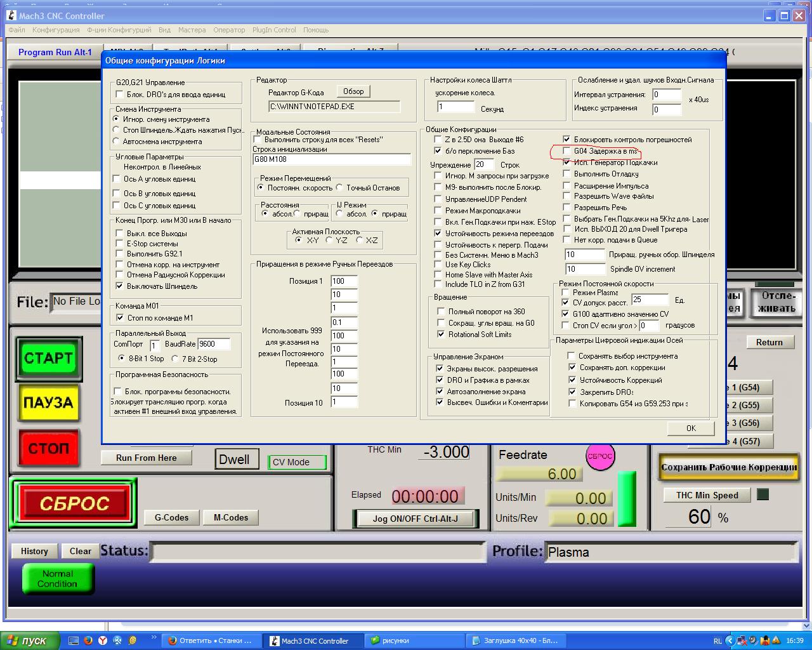The image size is (812, 650).
Task: Toggle 'Стоп по команде M1' checkbox
Action: point(120,318)
